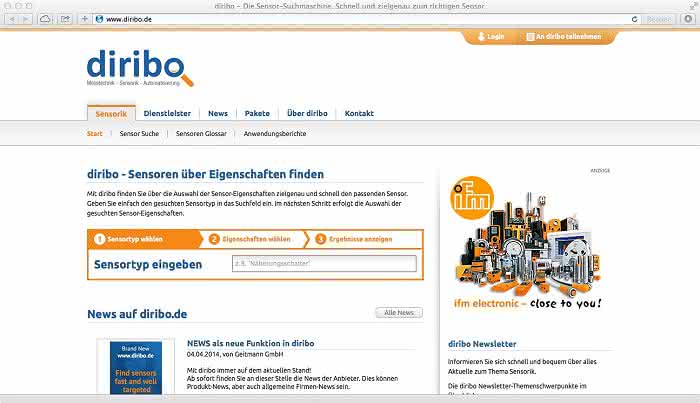Viewport: 700px width, 403px height.
Task: Click the browser back arrow button
Action: pos(12,19)
